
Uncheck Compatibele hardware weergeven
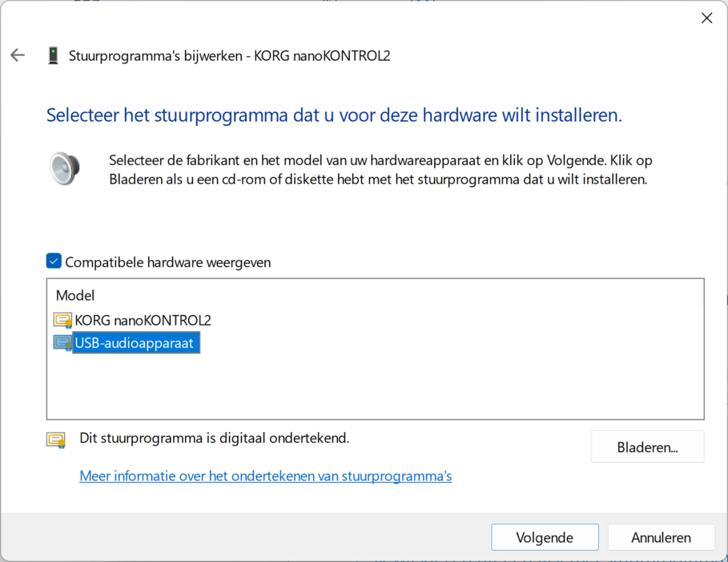(x=54, y=261)
